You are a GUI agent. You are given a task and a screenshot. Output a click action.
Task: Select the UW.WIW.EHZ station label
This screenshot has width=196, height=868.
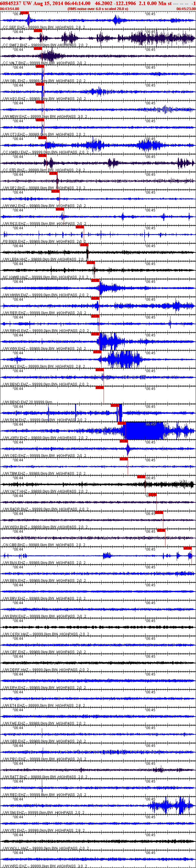tap(44, 349)
